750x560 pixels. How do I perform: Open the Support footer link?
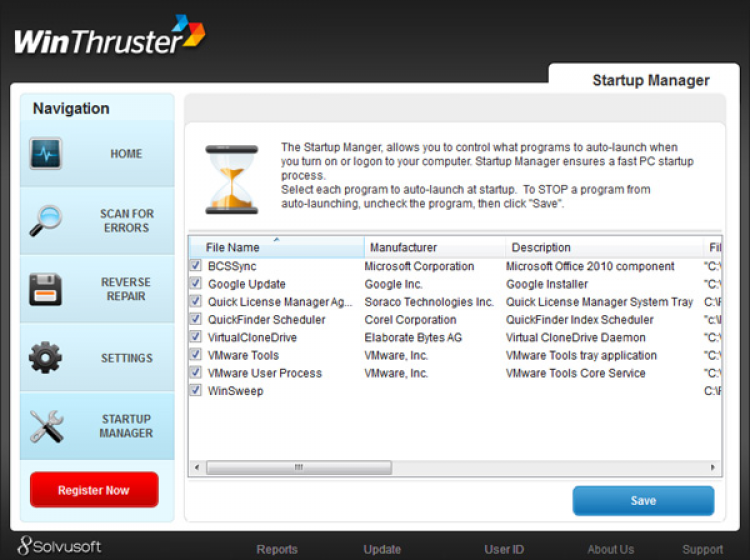[703, 549]
